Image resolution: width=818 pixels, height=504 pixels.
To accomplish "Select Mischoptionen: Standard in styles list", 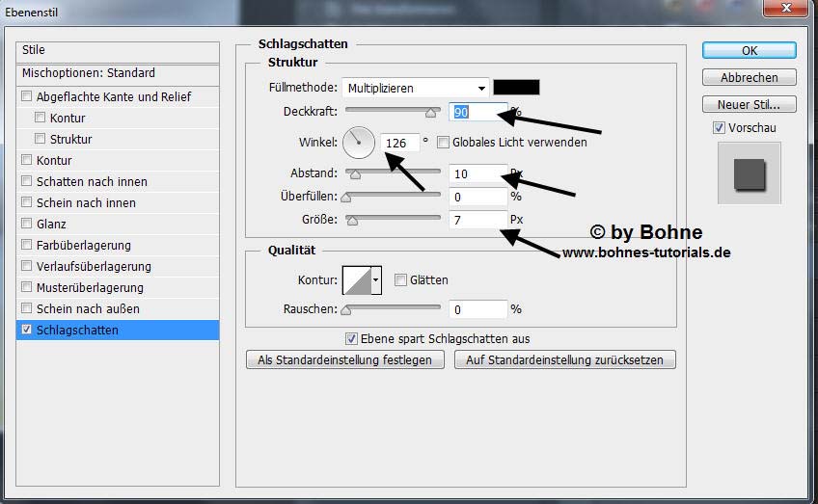I will (89, 73).
